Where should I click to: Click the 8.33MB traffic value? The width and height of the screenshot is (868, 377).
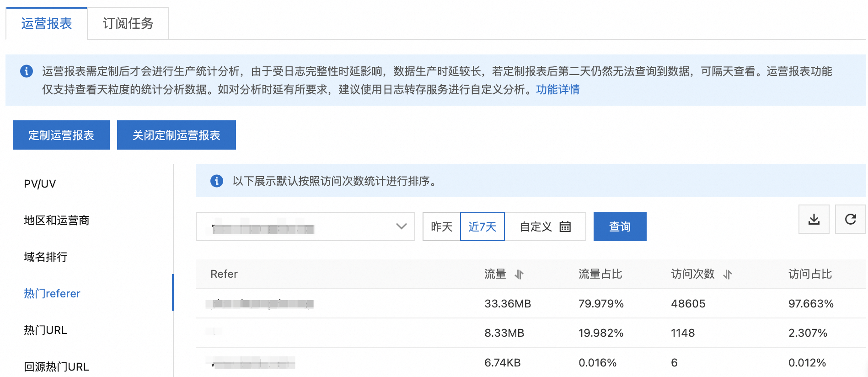[x=504, y=333]
